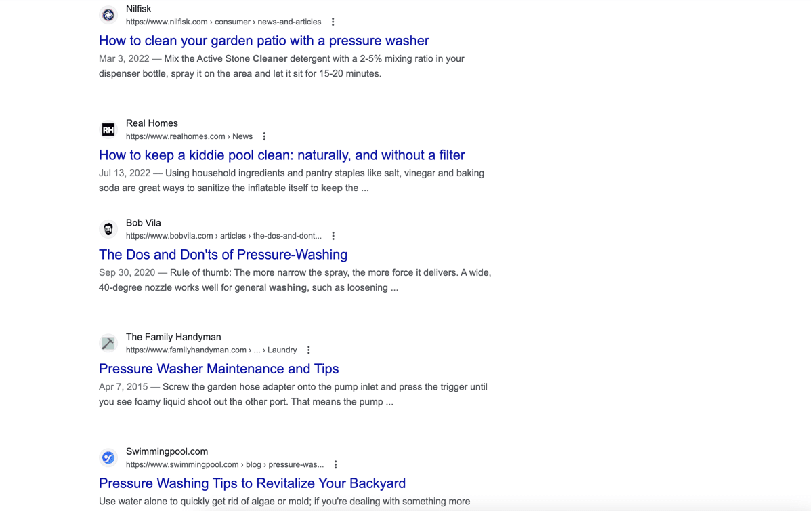Click the swimmingpool.com blog URL
This screenshot has width=812, height=511.
tap(225, 464)
